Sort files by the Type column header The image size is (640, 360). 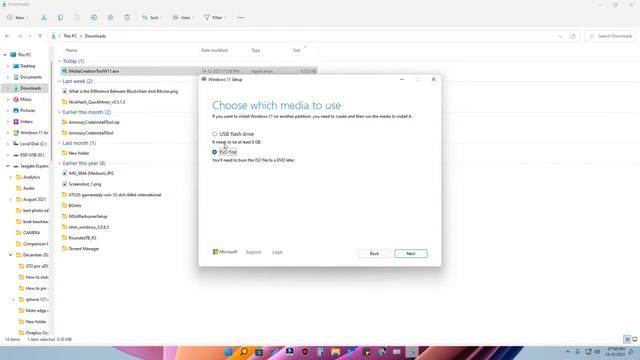point(256,50)
